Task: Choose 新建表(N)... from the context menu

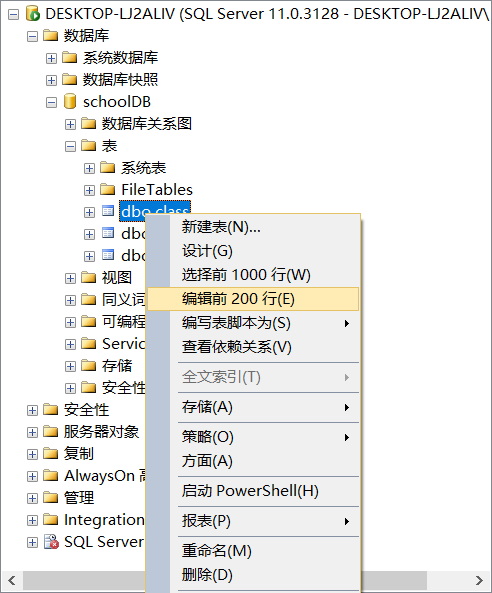Action: 253,227
